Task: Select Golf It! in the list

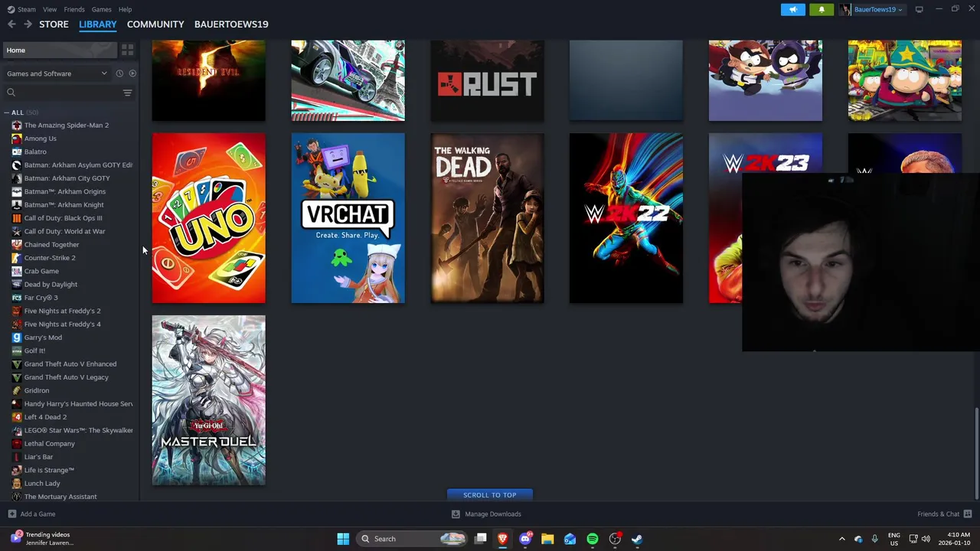Action: [34, 350]
